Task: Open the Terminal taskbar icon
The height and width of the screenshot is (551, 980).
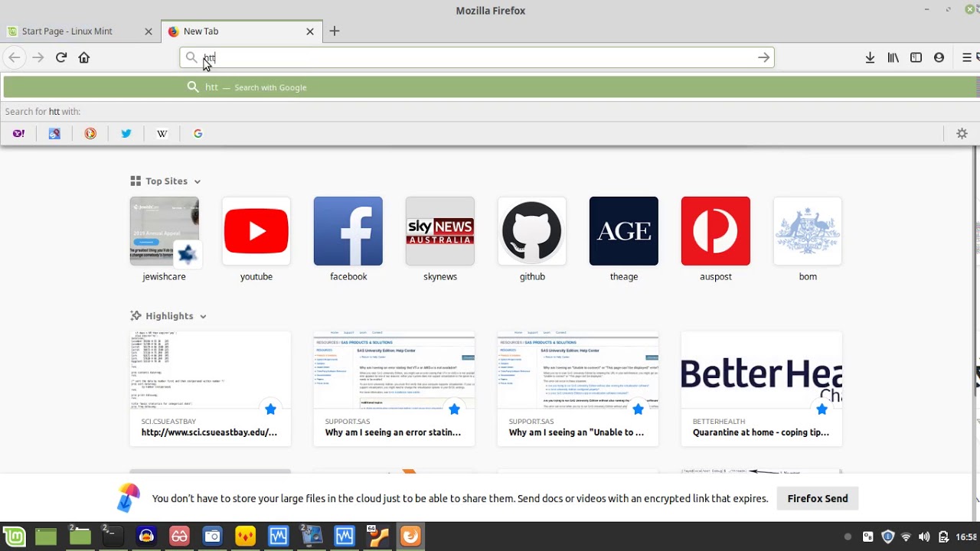Action: click(x=113, y=536)
